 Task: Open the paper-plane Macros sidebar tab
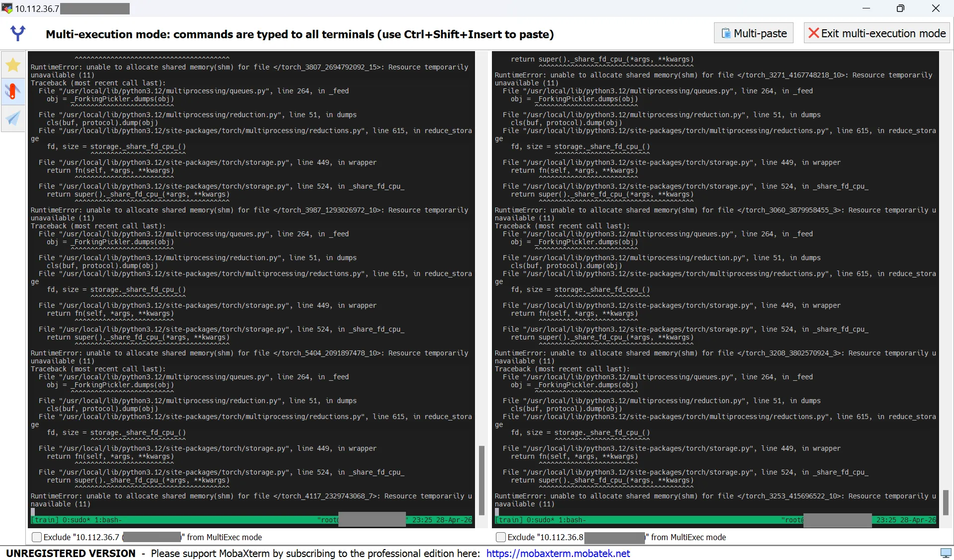(13, 118)
